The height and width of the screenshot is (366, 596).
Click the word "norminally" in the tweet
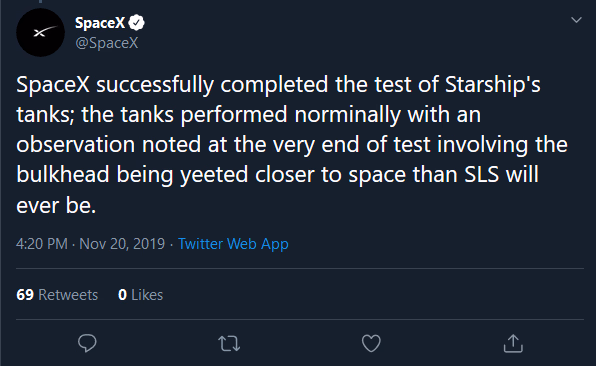click(x=347, y=115)
